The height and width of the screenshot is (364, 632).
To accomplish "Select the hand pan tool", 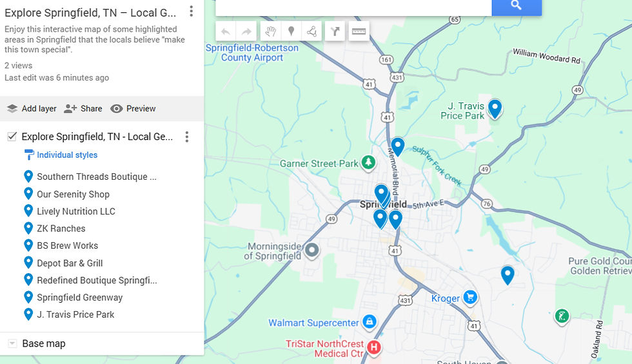I will click(270, 32).
